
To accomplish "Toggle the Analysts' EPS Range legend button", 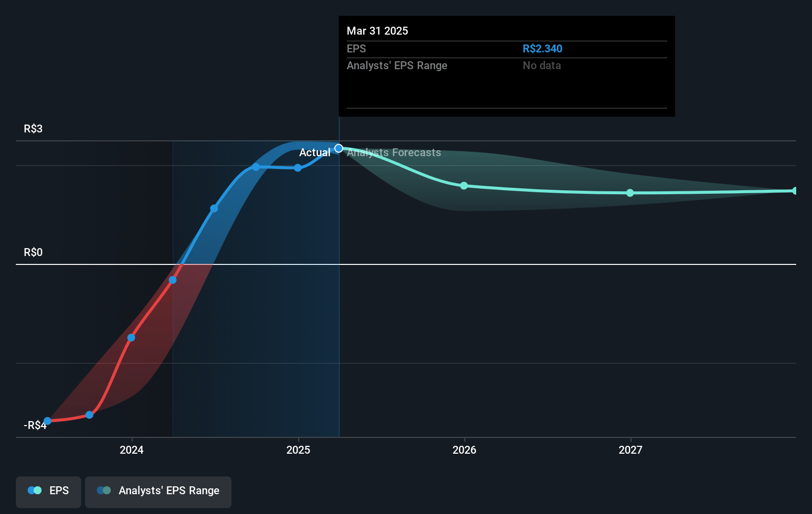I will pos(158,492).
